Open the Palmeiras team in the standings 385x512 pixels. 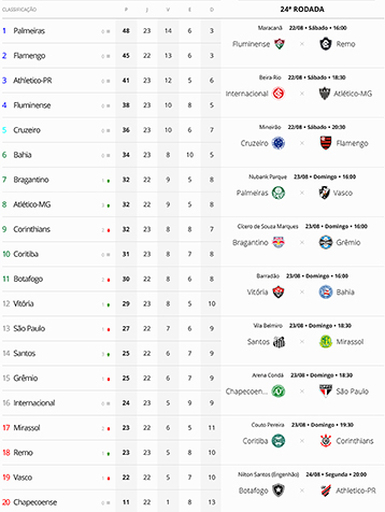29,31
